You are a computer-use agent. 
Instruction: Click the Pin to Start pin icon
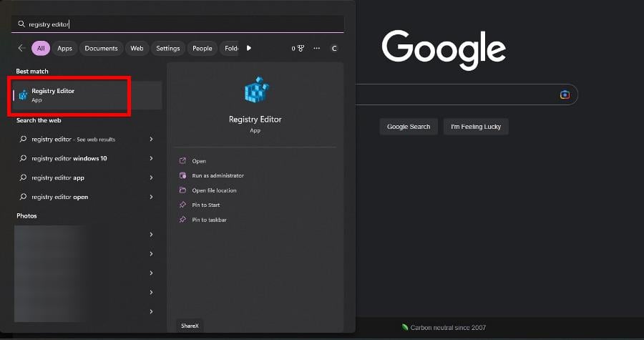(x=182, y=205)
